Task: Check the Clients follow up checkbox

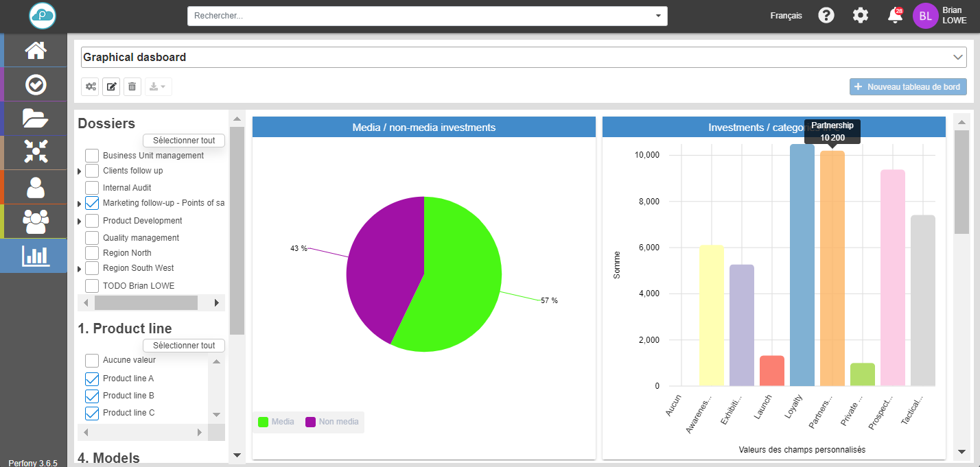Action: pos(92,171)
